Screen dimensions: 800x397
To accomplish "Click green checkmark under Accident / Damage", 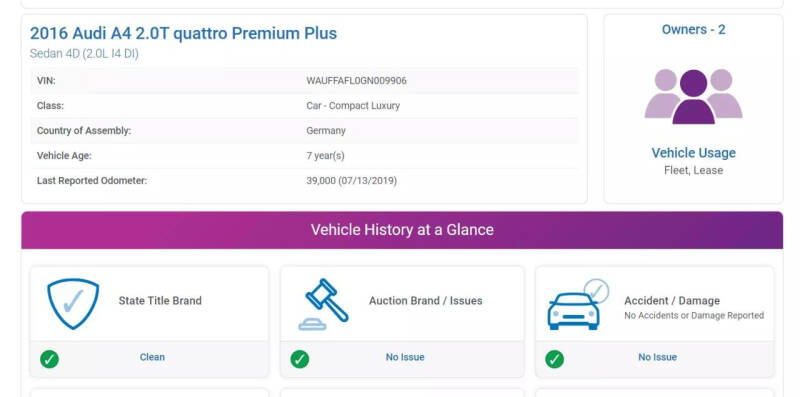I will tap(555, 359).
